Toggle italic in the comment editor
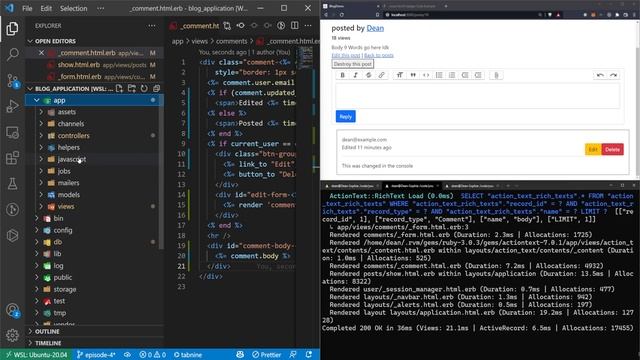 [356, 75]
